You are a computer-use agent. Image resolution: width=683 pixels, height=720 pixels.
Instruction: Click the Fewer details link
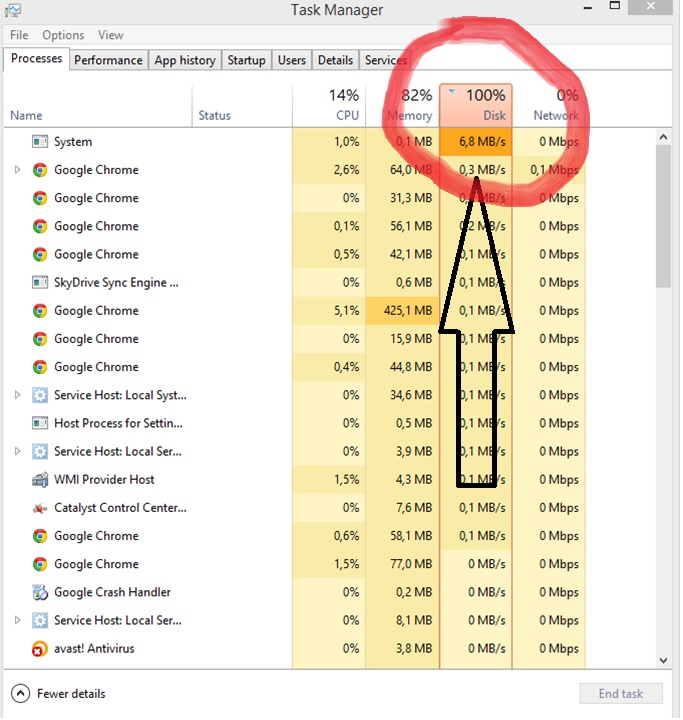point(71,694)
